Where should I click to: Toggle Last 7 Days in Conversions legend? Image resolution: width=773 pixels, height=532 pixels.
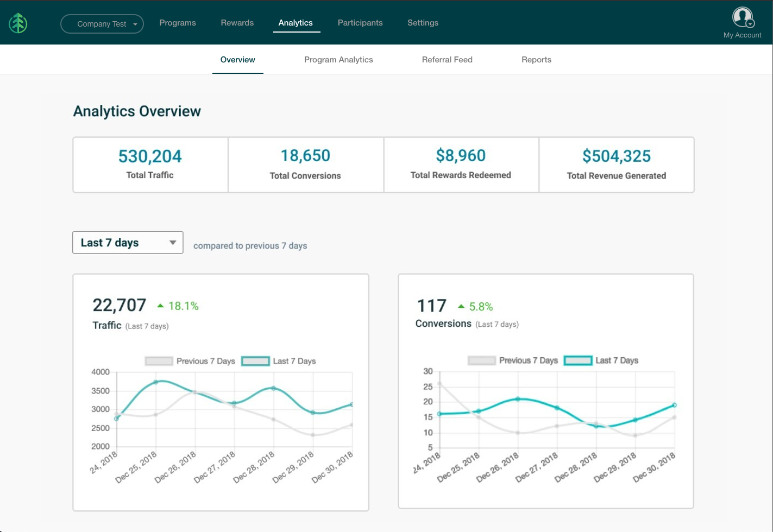(601, 360)
